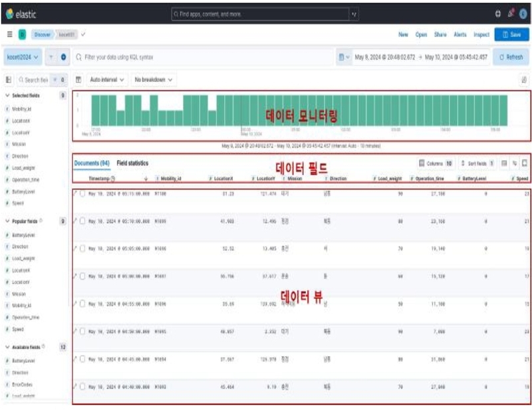Select the Documents (94) tab

(x=92, y=163)
